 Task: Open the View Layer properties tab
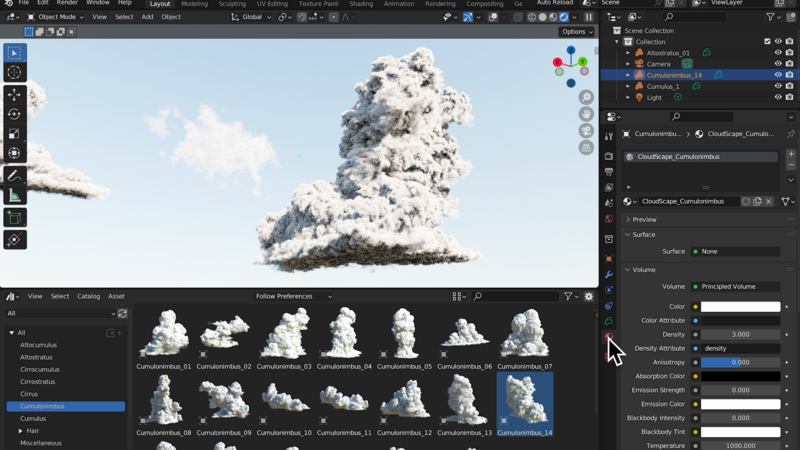609,188
